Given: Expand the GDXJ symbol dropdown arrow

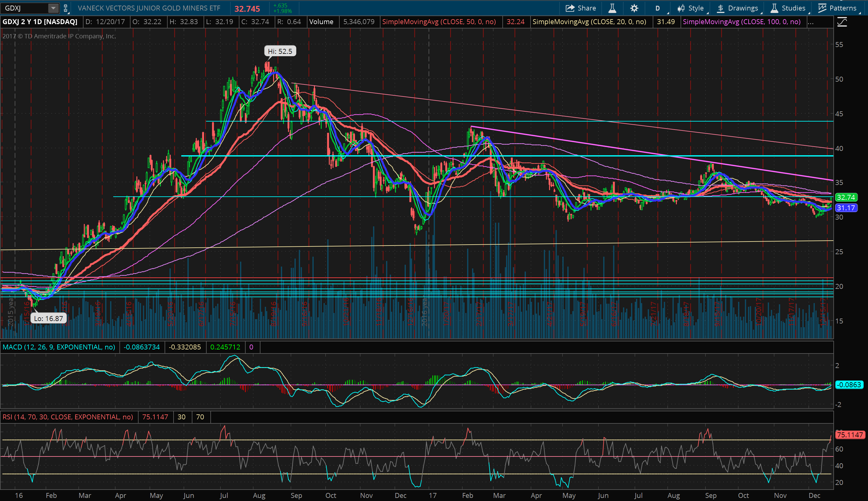Looking at the screenshot, I should (53, 8).
